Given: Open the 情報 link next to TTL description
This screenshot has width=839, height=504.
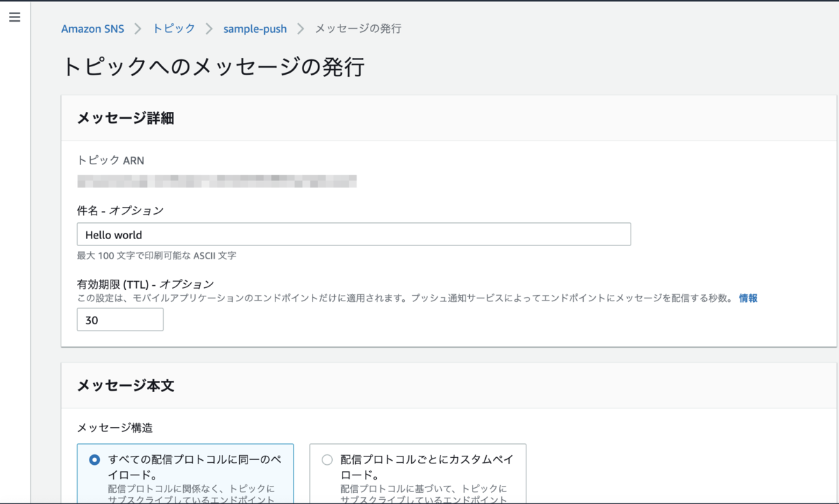Looking at the screenshot, I should pos(750,297).
